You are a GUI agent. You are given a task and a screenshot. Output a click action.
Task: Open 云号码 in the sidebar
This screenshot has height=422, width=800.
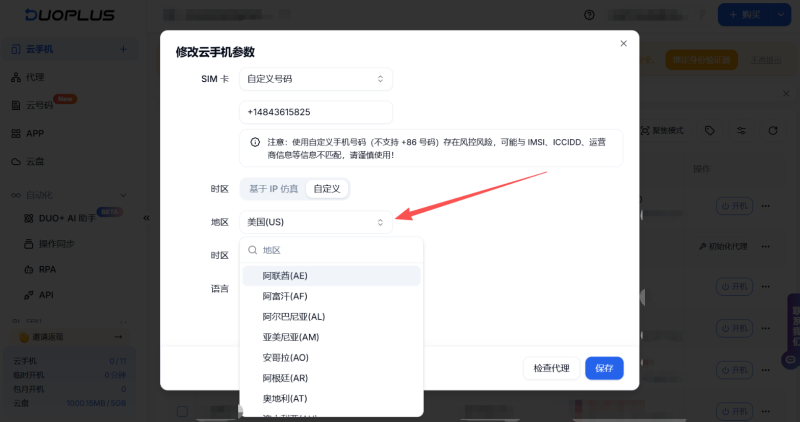[x=39, y=105]
